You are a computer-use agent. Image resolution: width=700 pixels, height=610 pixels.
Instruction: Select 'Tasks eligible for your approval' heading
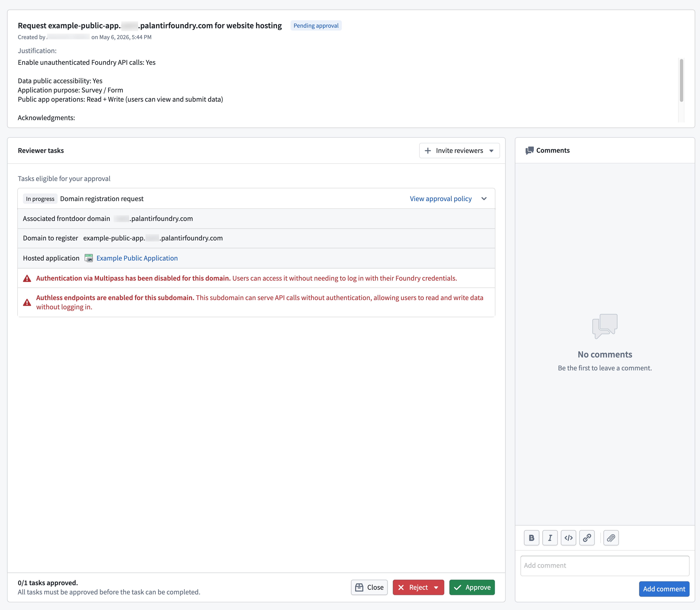pyautogui.click(x=64, y=179)
